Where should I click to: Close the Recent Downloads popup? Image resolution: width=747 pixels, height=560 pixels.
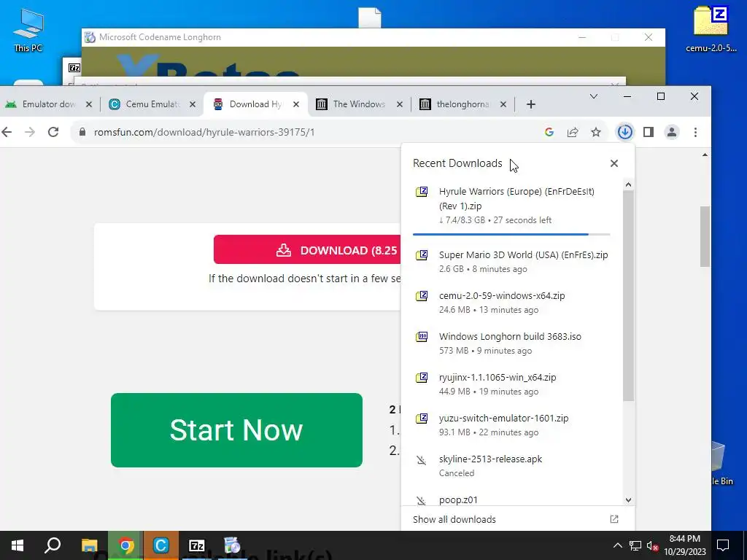(x=614, y=163)
